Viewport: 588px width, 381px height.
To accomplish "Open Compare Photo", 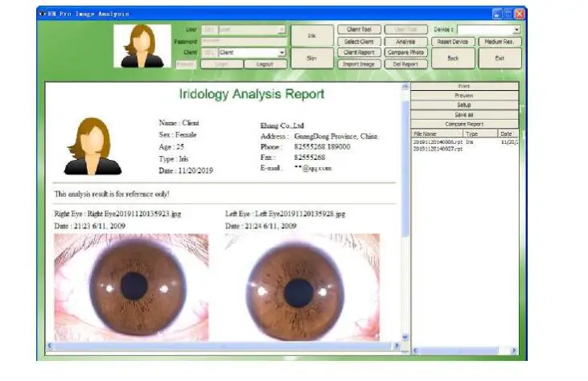I will [x=405, y=52].
